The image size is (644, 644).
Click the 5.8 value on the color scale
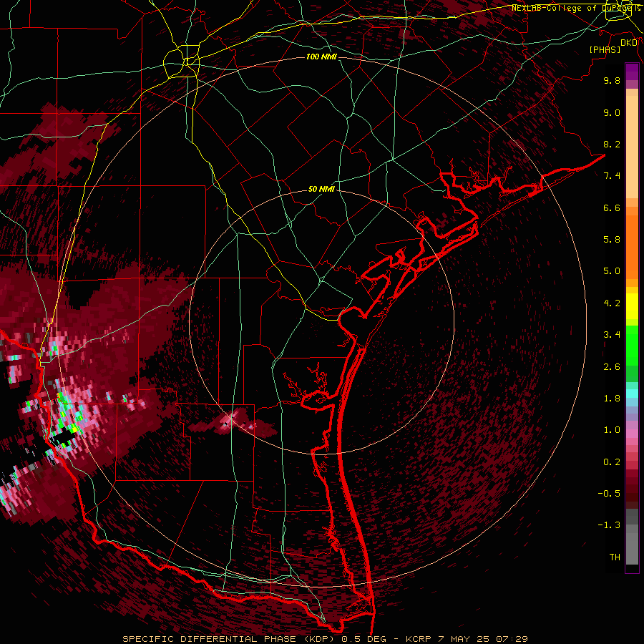point(612,240)
